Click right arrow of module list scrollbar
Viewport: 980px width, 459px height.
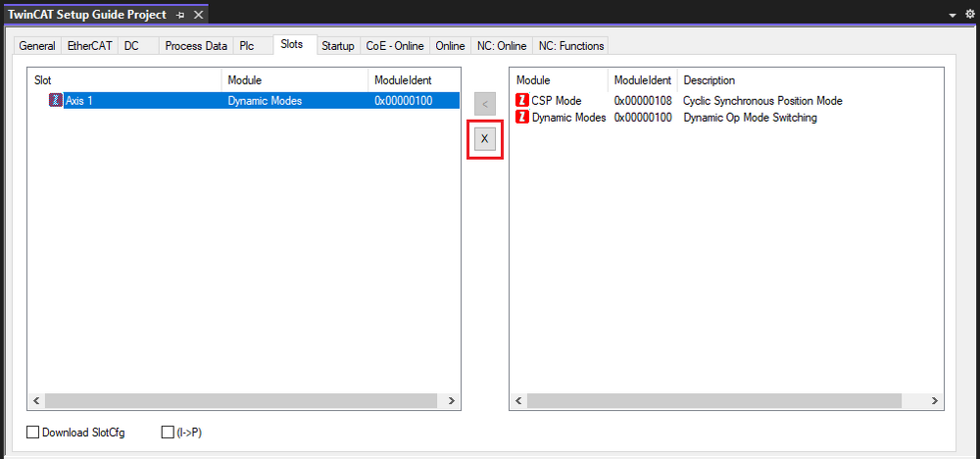(x=934, y=401)
